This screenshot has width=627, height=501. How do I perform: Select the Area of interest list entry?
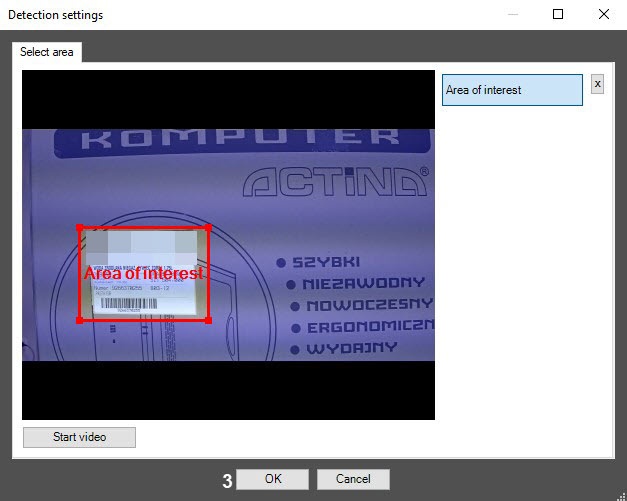[512, 90]
